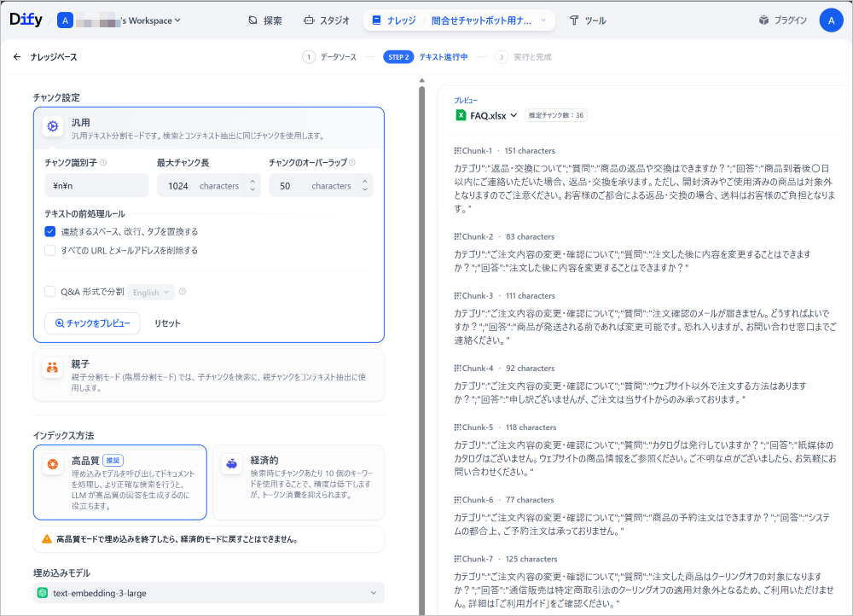Click the チャンク識別子 input field
The image size is (853, 616).
tap(96, 185)
